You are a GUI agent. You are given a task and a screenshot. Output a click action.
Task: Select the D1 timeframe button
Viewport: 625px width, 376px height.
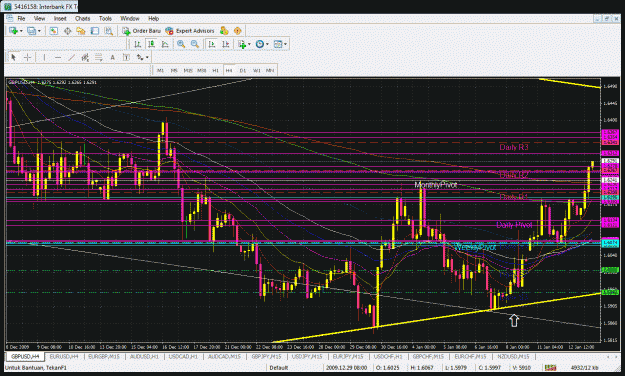243,70
